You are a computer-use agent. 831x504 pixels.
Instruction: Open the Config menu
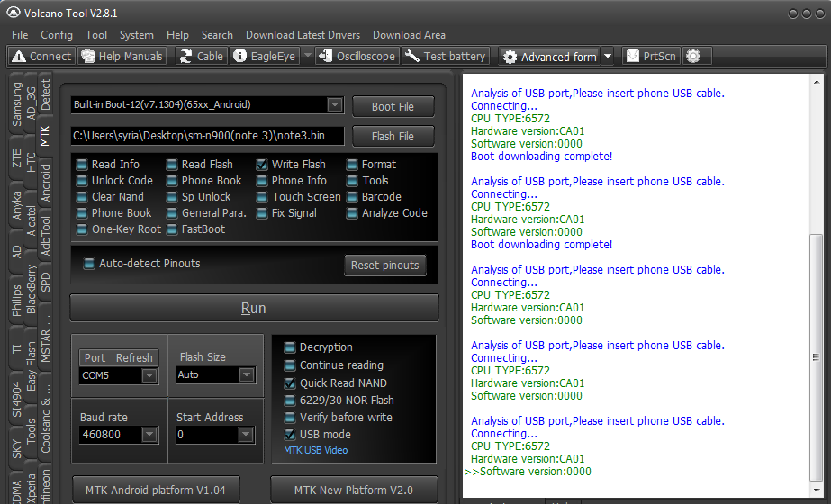click(57, 35)
